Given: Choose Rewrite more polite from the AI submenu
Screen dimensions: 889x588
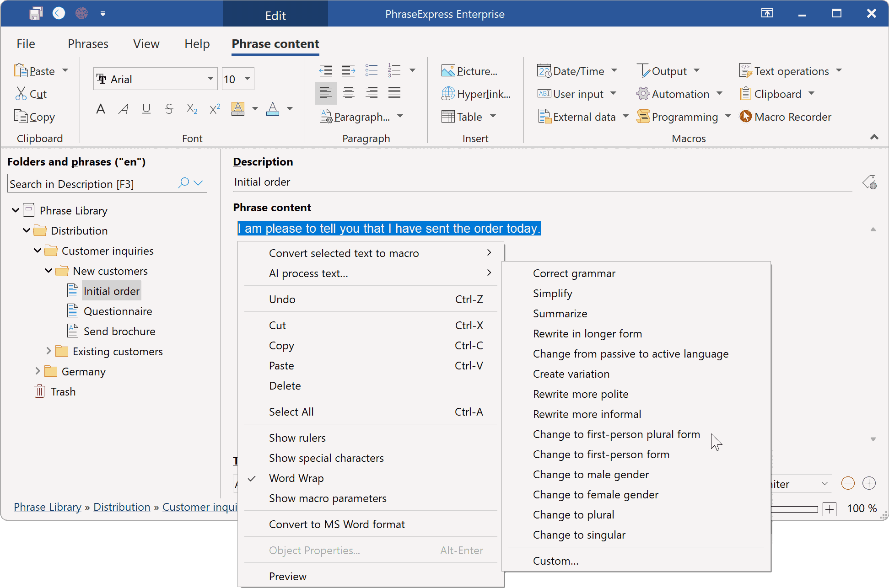Looking at the screenshot, I should [580, 394].
